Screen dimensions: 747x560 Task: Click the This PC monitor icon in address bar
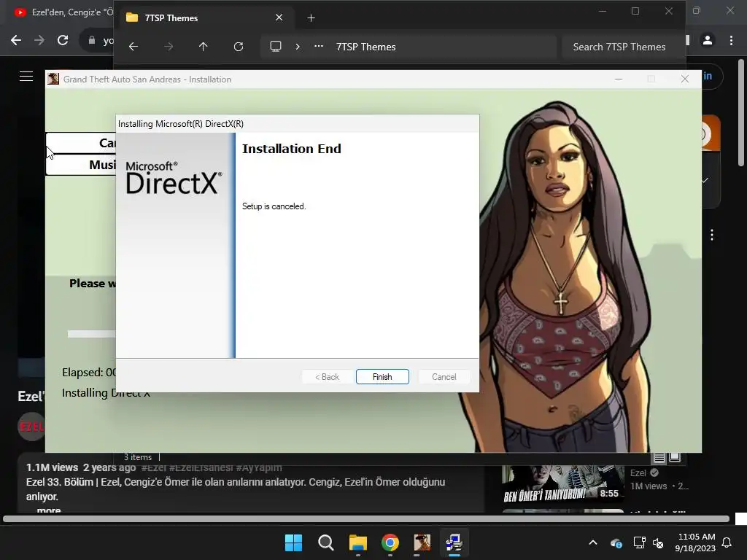coord(276,46)
